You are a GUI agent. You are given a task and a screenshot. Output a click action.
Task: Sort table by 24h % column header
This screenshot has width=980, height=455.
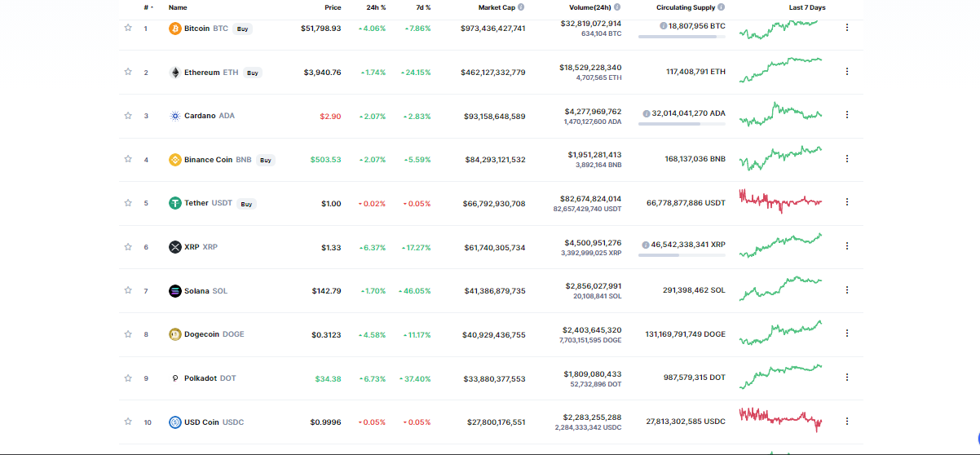coord(376,7)
